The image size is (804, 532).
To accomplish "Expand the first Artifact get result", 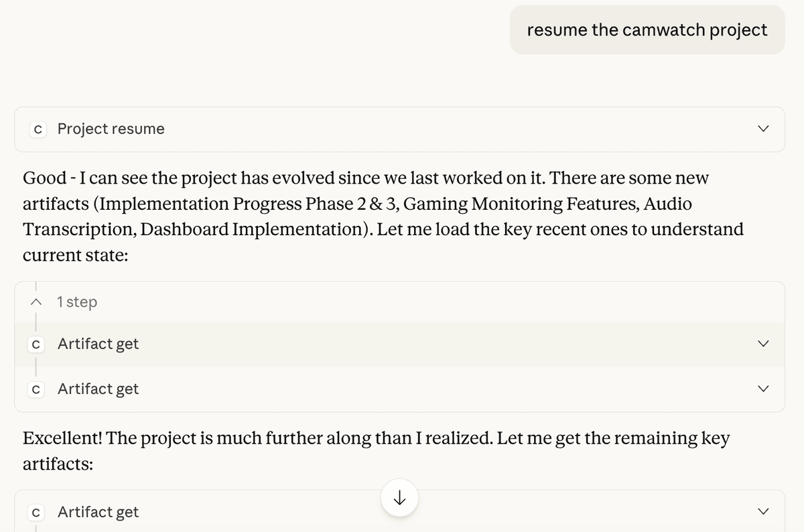I will click(x=763, y=344).
